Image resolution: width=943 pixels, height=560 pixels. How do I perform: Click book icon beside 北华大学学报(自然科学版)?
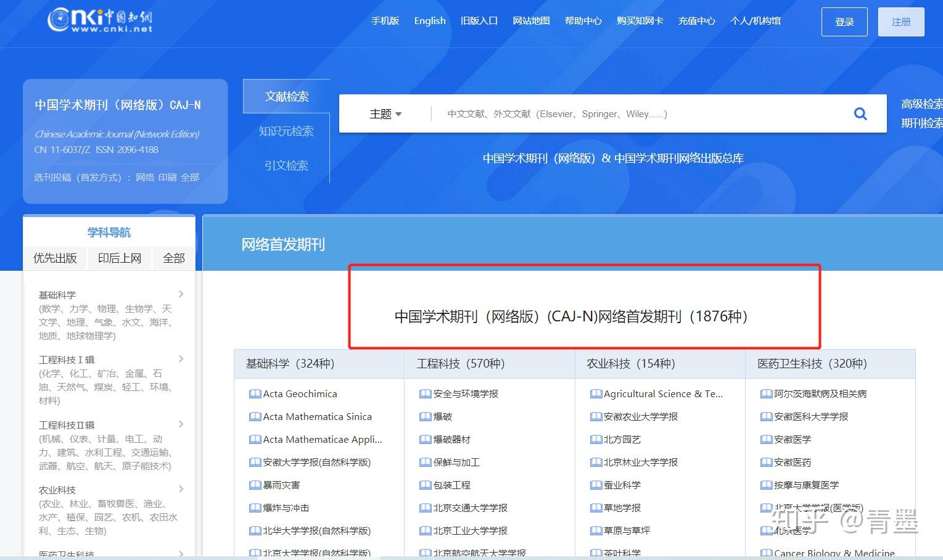pyautogui.click(x=255, y=531)
